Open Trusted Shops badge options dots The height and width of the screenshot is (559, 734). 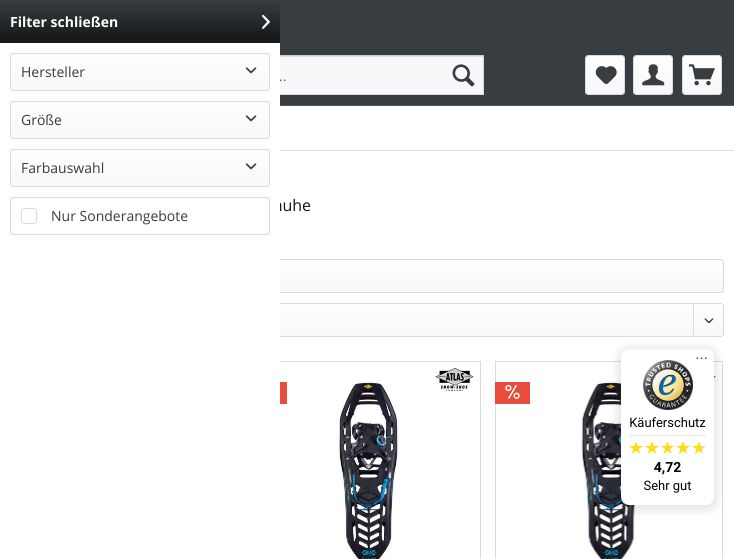pos(701,358)
